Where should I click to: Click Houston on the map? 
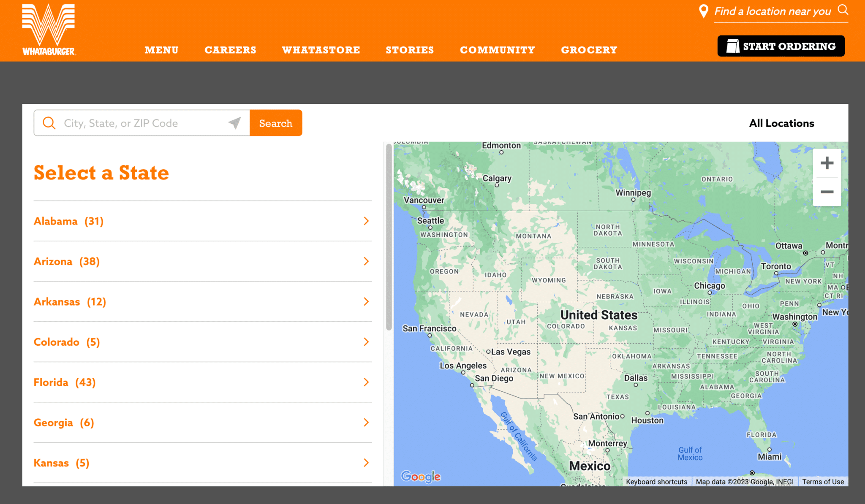[647, 420]
